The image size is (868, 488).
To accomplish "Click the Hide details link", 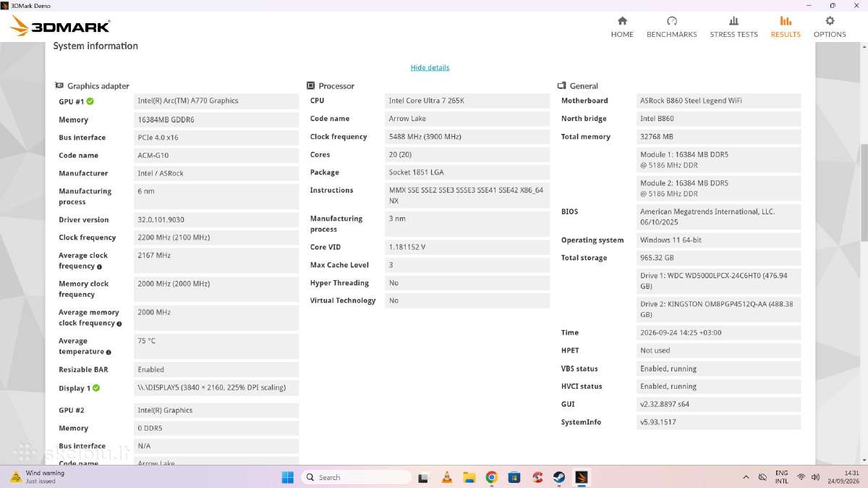I will coord(430,67).
